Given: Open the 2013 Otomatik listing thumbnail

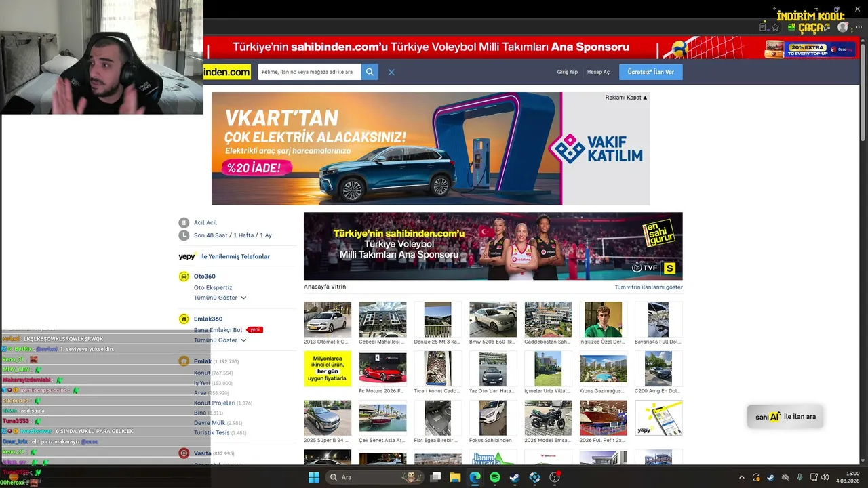Looking at the screenshot, I should tap(328, 319).
